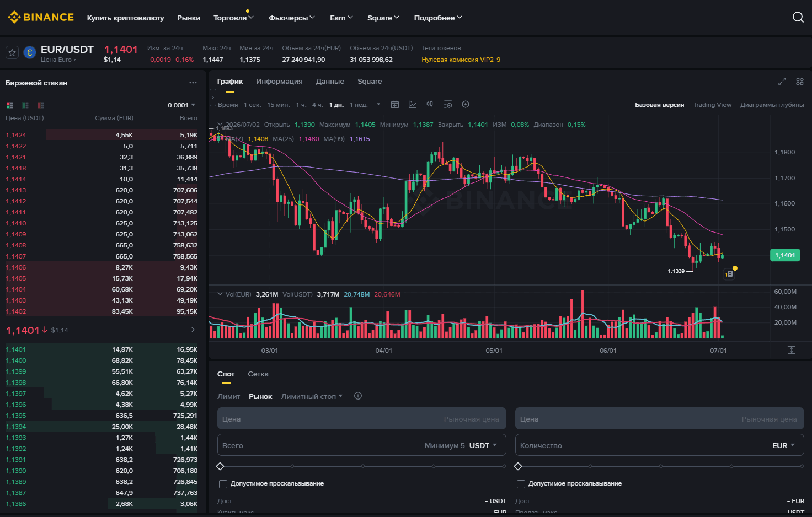Screen dimensions: 812x517
Task: Open the USDT currency dropdown in Всего field
Action: (483, 445)
